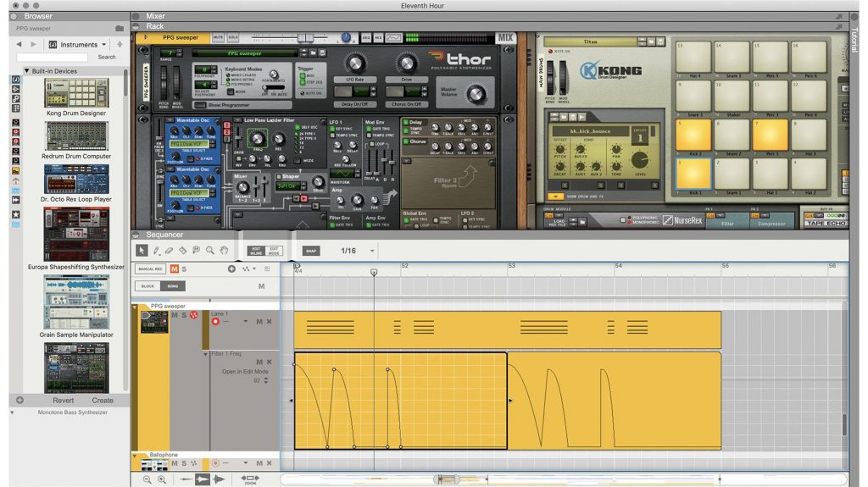This screenshot has height=487, width=868.
Task: Toggle SOLO on PPG sweeper mix channel
Action: coord(232,37)
